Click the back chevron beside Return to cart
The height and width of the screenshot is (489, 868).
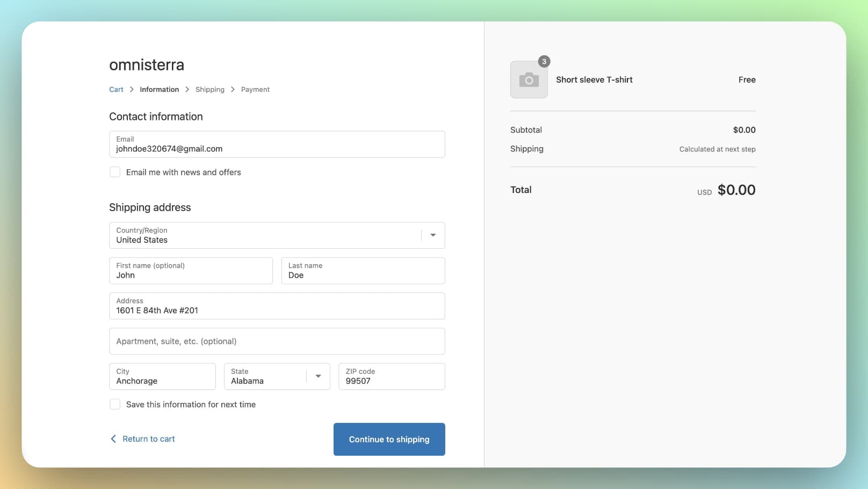coord(113,438)
